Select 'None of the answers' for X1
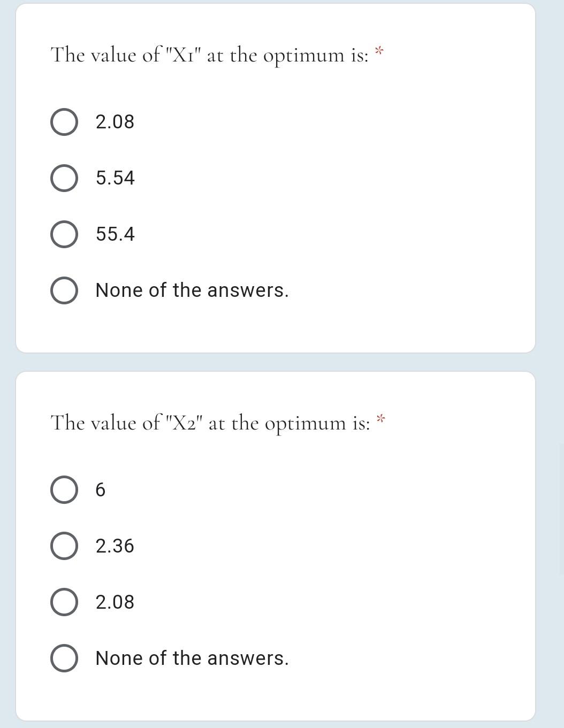 (64, 290)
